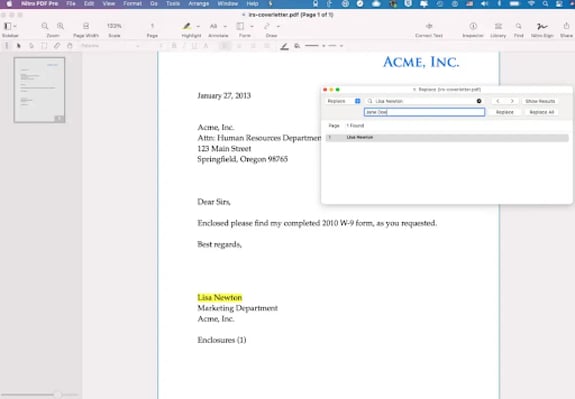Screen dimensions: 575x399
Task: Select the Lisa Newton result row
Action: [x=447, y=138]
